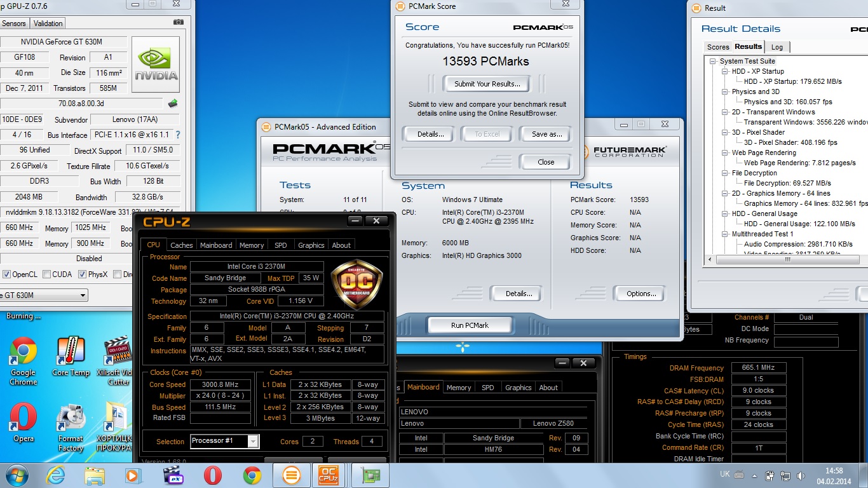Close the PCMark Score dialog via Close button

pyautogui.click(x=546, y=162)
